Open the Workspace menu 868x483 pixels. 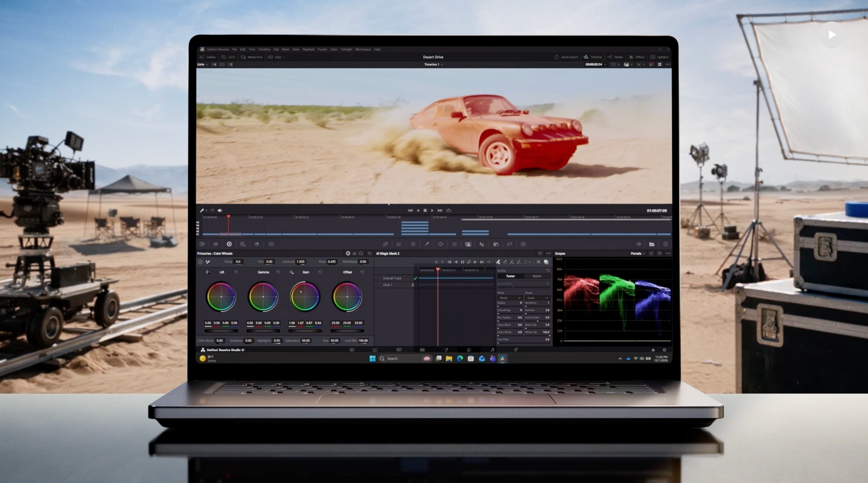(363, 49)
